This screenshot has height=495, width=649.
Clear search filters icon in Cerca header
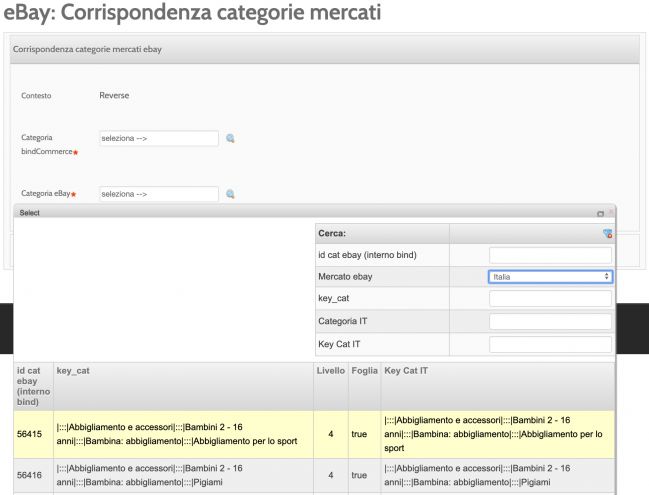tap(607, 234)
